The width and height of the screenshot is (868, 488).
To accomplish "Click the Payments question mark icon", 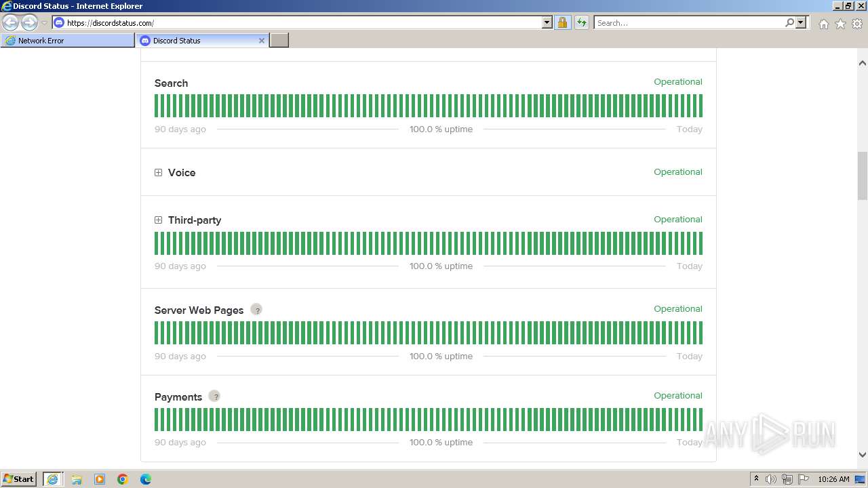I will tap(214, 396).
